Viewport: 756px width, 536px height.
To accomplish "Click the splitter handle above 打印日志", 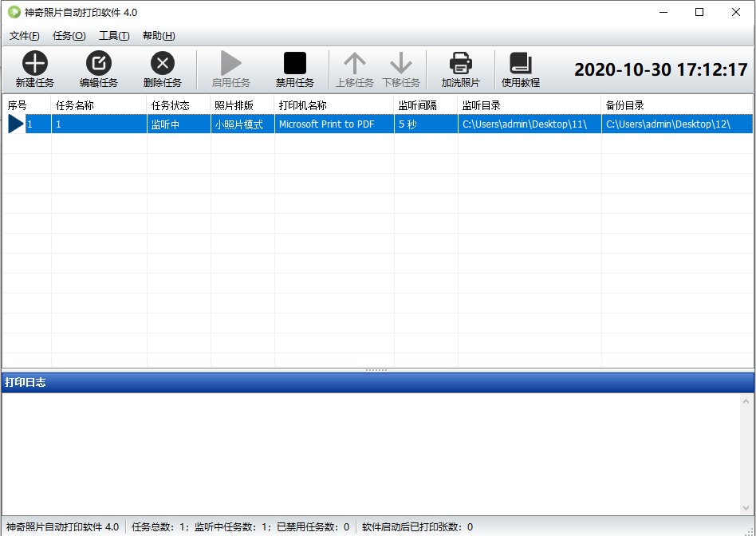I will [376, 371].
